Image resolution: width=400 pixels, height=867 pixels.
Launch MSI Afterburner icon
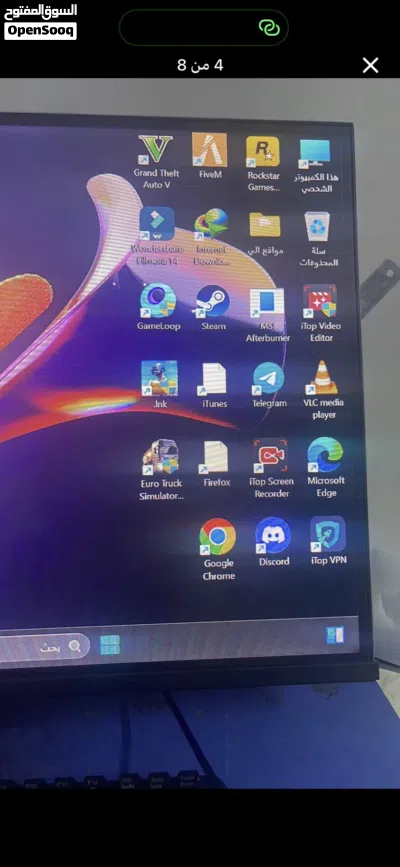pos(267,304)
